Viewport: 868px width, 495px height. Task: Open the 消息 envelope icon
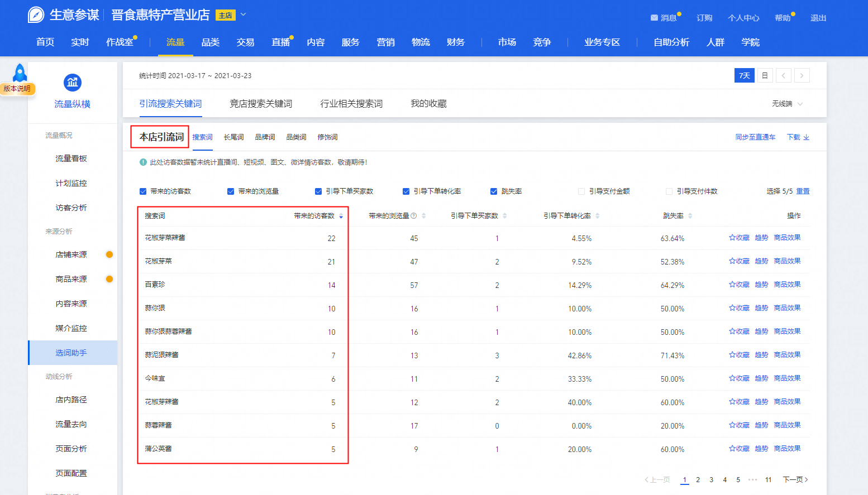click(654, 18)
